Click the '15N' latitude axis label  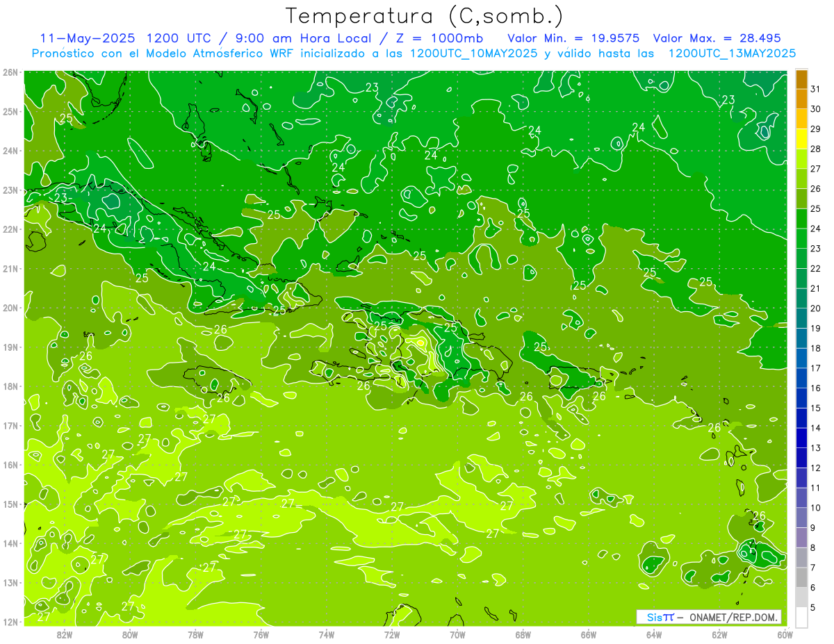point(10,504)
